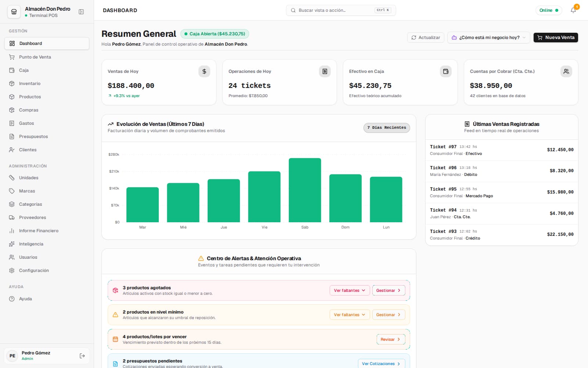Click the search magnifier icon in top bar
The height and width of the screenshot is (368, 588).
(x=293, y=10)
